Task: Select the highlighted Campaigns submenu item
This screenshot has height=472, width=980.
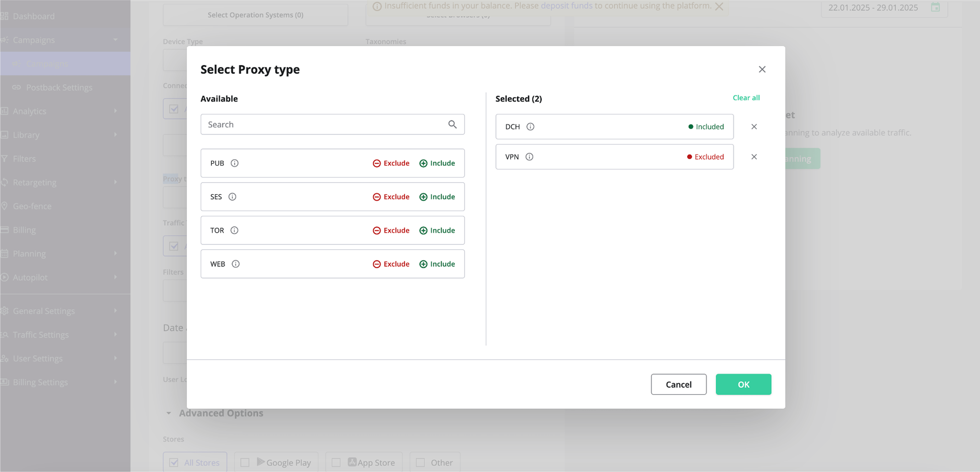Action: tap(65, 64)
